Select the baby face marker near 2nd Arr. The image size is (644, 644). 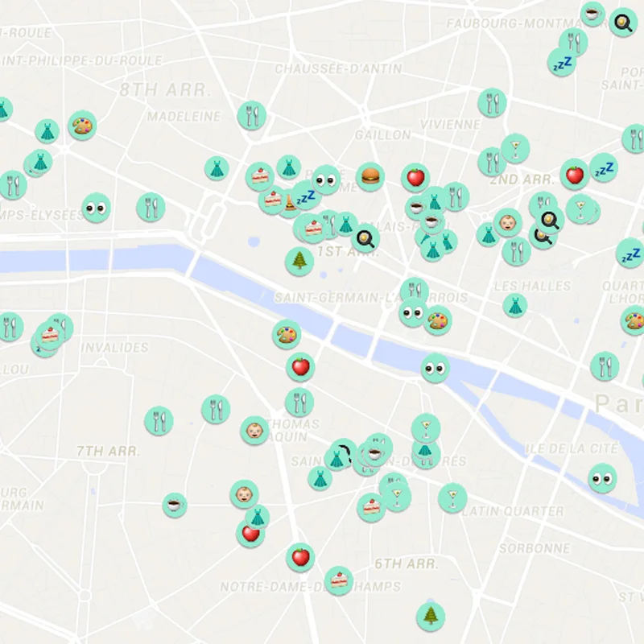coord(508,223)
